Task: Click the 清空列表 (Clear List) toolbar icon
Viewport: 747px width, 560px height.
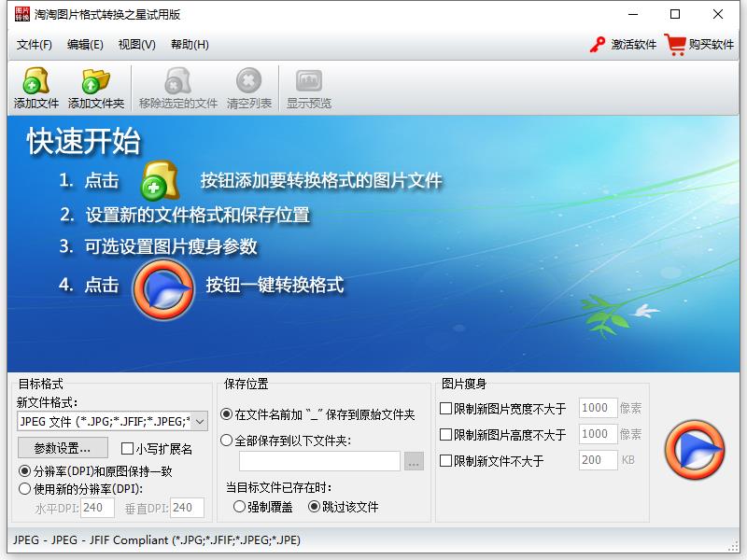Action: pyautogui.click(x=247, y=79)
